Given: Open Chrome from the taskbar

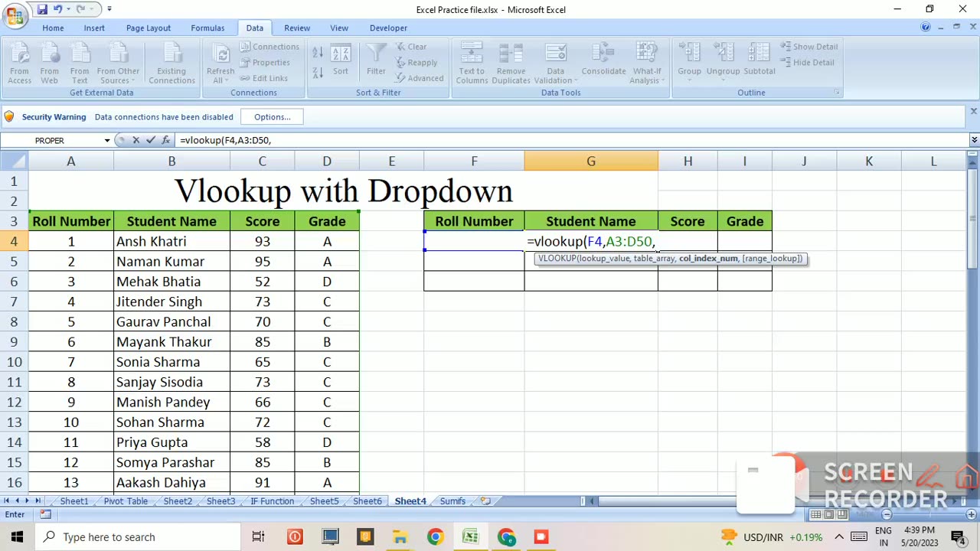Looking at the screenshot, I should point(435,537).
